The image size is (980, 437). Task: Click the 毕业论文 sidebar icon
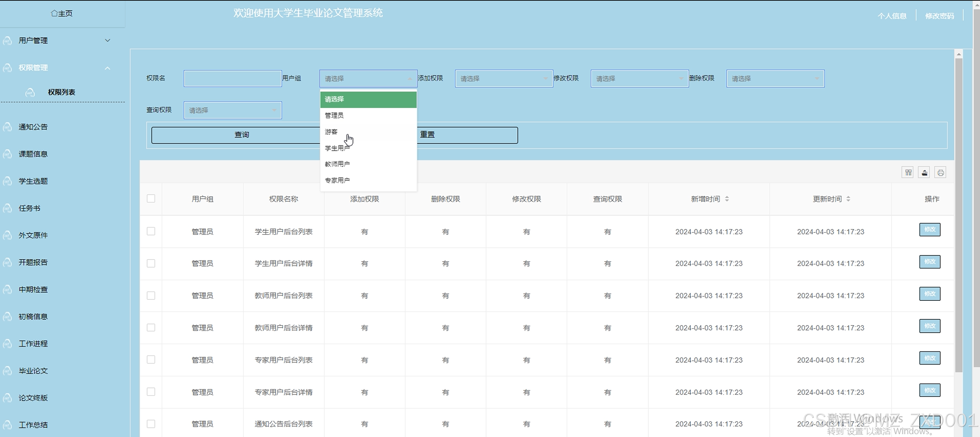pyautogui.click(x=7, y=371)
